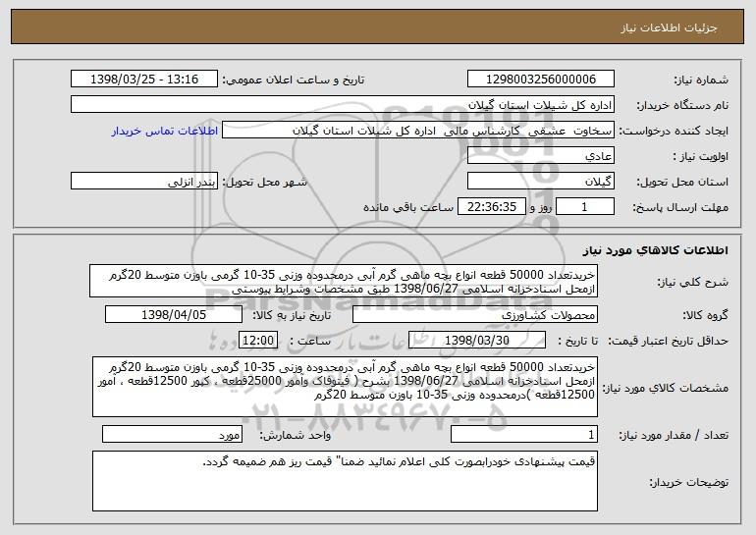The width and height of the screenshot is (756, 535).
Task: Click the delivery province field گیلان
Action: 540,182
